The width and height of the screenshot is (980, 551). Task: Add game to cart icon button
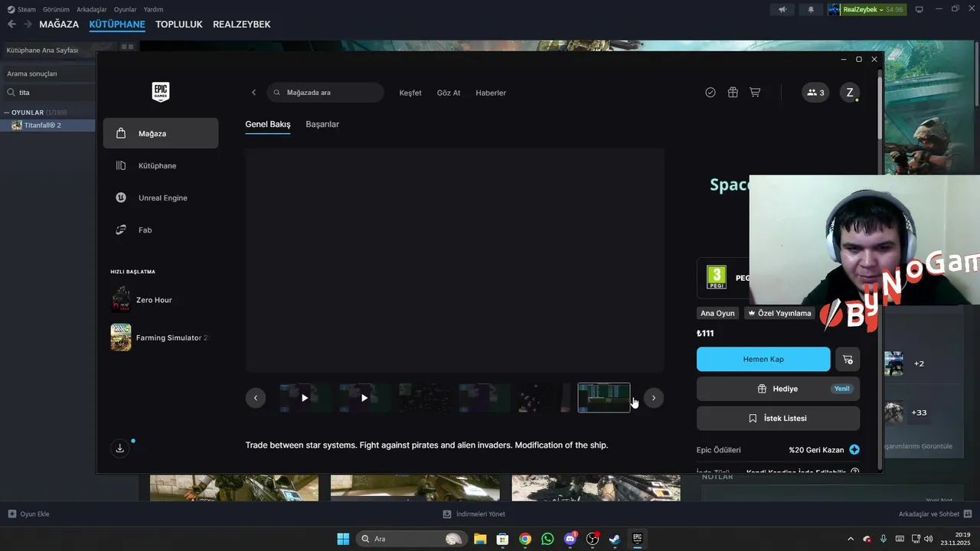[x=848, y=359]
